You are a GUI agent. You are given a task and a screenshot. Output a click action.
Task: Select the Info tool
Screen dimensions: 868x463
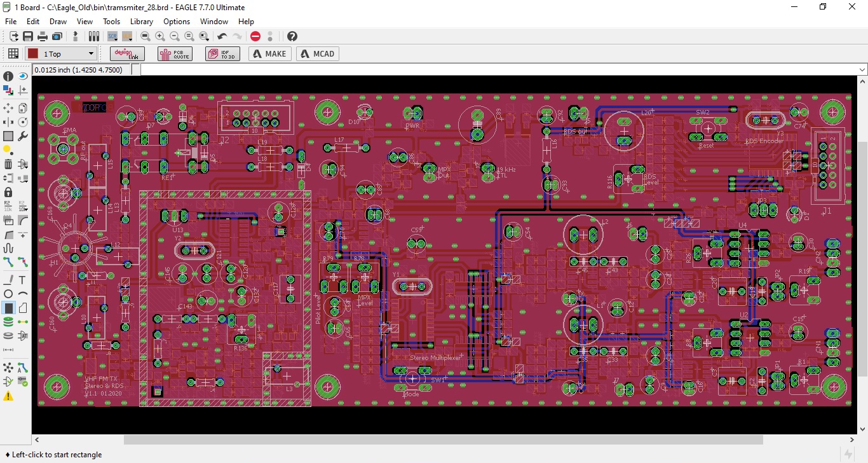point(8,76)
